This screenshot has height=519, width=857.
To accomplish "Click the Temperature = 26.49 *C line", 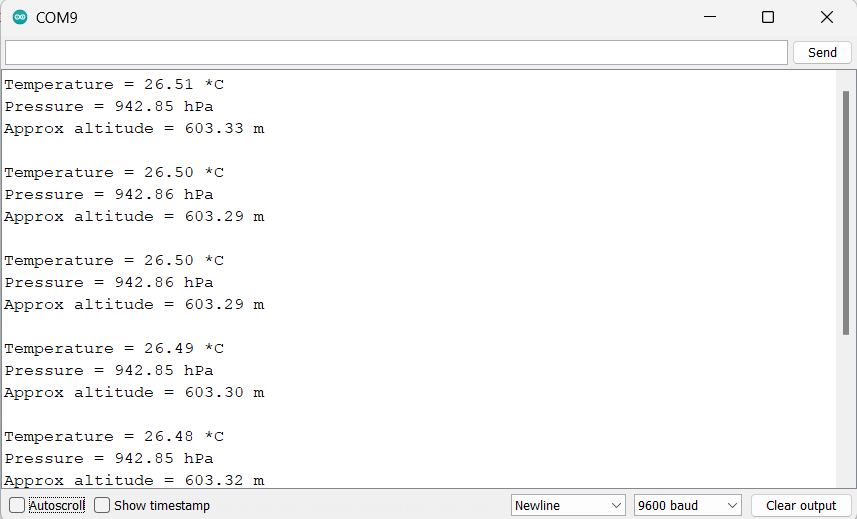I will [x=114, y=348].
